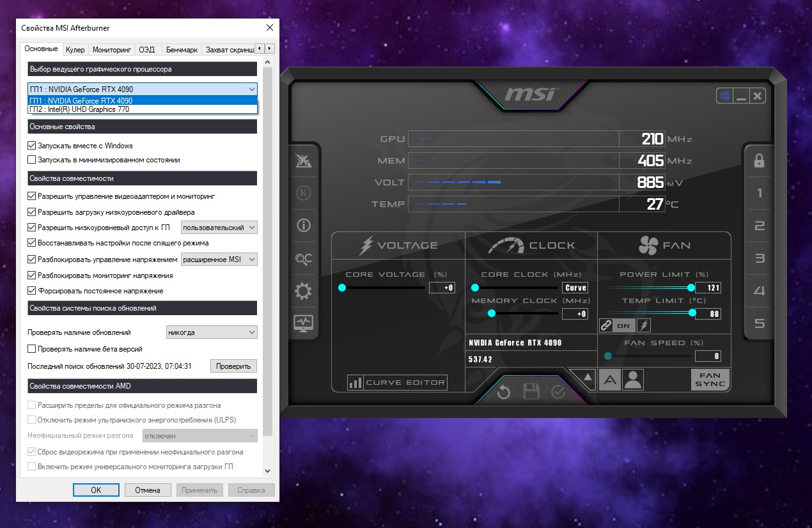Toggle 'Разблокировать управление напряжением' checkbox

pos(32,260)
